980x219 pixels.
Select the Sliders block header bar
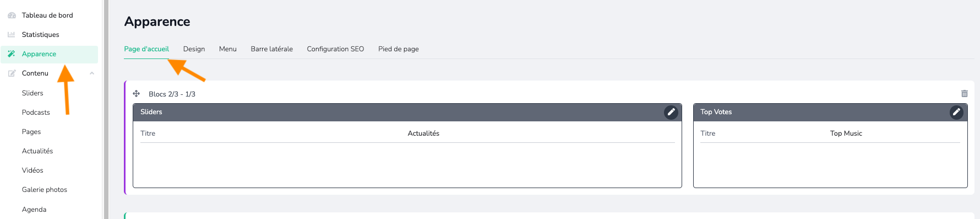pos(407,112)
